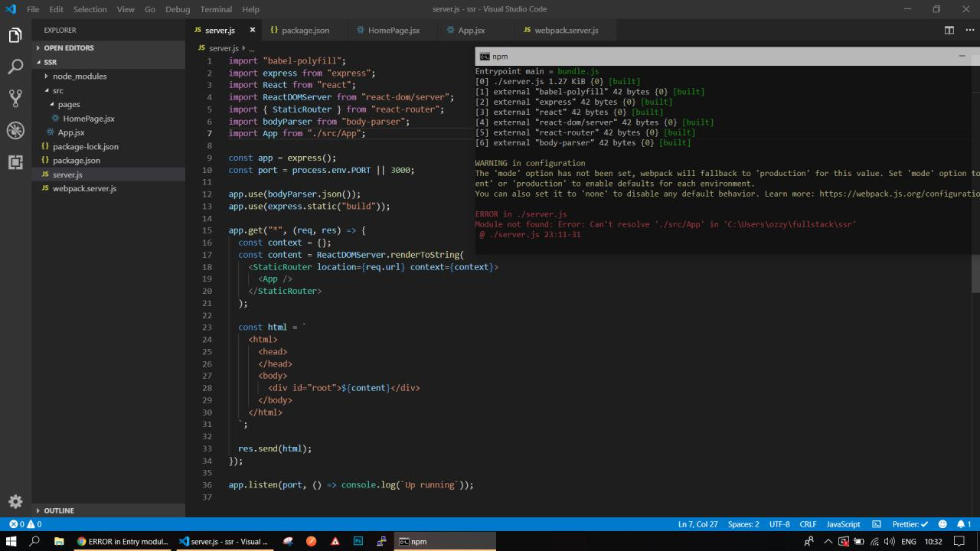The image size is (980, 551).
Task: Click errors and warnings count in status bar
Action: [x=25, y=524]
